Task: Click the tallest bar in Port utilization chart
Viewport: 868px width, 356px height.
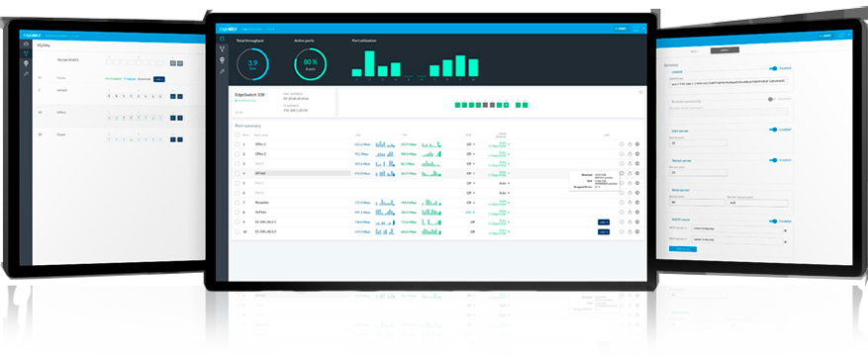Action: (x=370, y=63)
